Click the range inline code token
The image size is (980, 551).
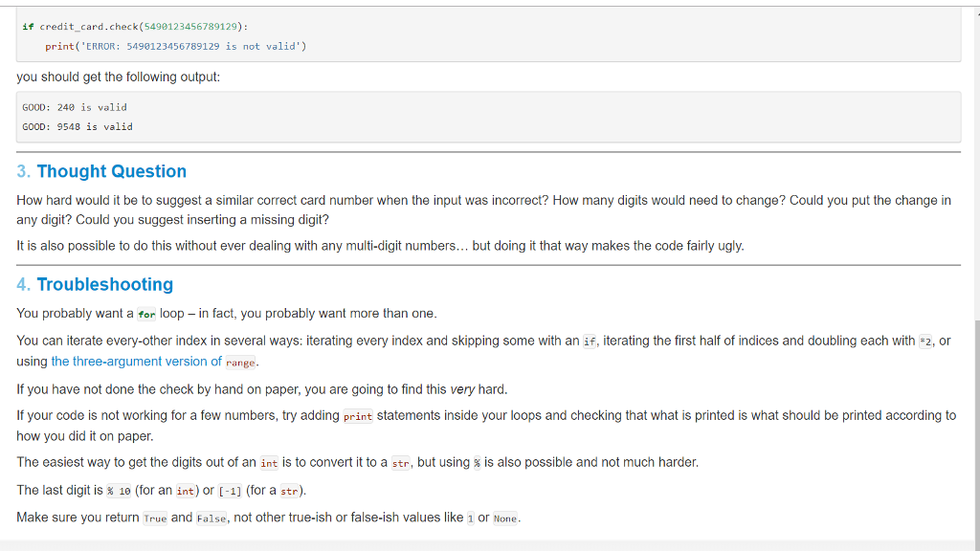point(240,362)
